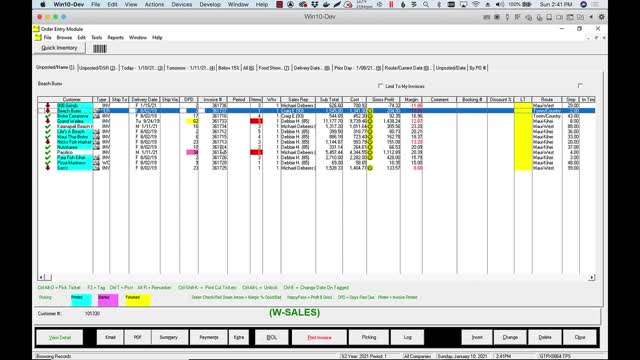Click red down-arrow icon on Grand Wailea row
Image resolution: width=640 pixels, height=360 pixels.
click(x=48, y=121)
